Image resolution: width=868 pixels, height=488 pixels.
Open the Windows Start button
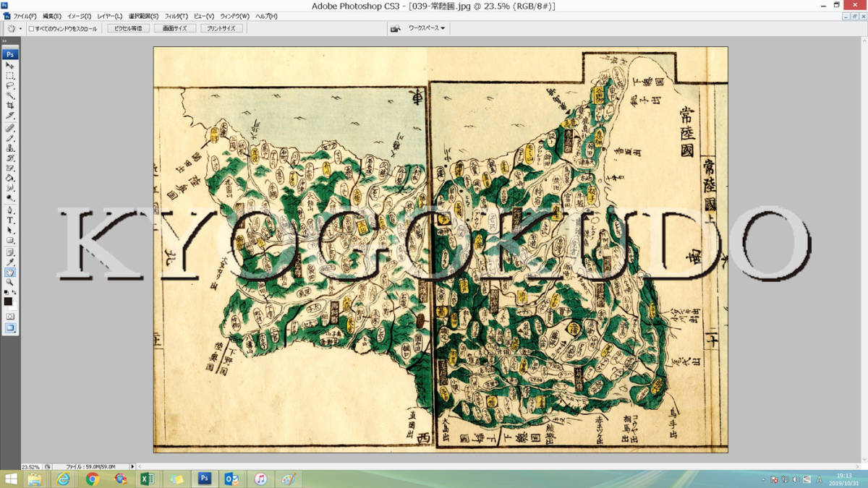click(x=12, y=479)
